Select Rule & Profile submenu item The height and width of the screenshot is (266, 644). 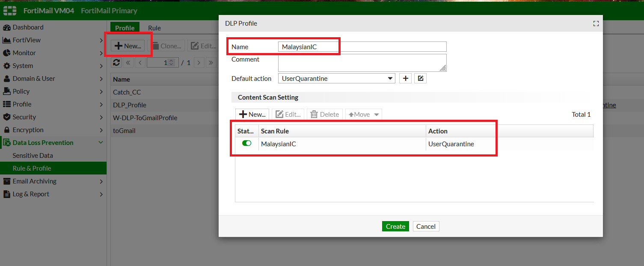tap(53, 168)
